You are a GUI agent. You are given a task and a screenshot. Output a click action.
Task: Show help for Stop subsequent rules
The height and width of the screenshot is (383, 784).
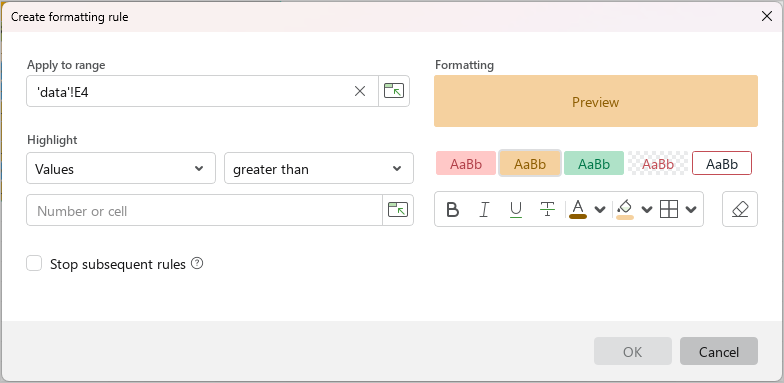click(198, 263)
